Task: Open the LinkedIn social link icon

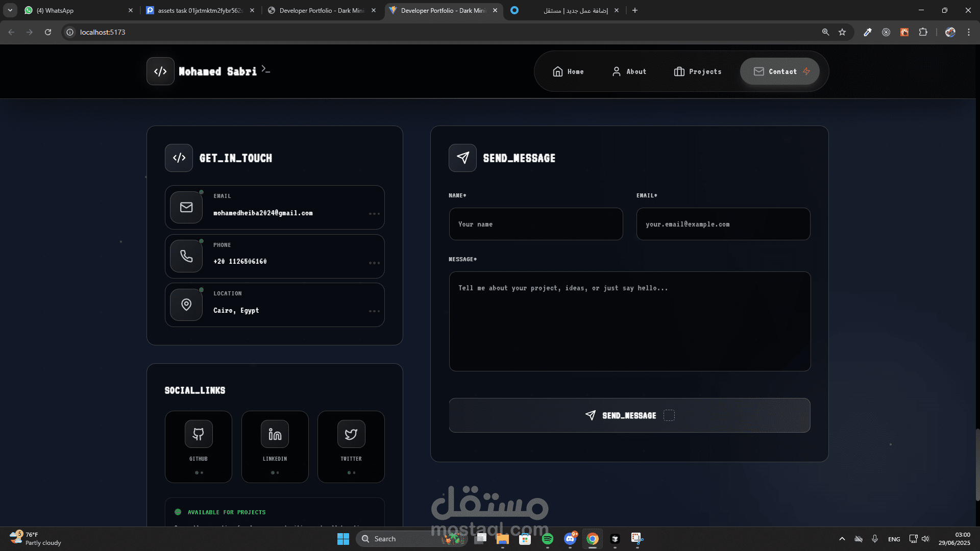Action: point(275,434)
